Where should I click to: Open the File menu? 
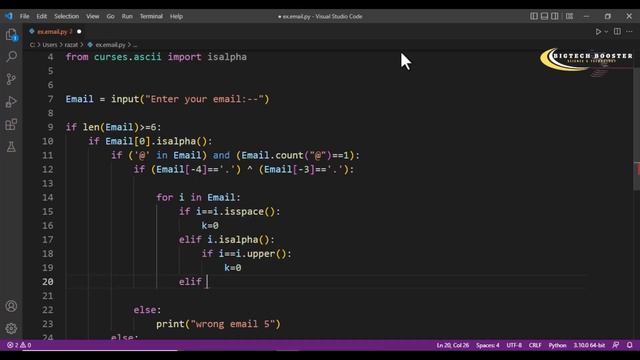[24, 16]
